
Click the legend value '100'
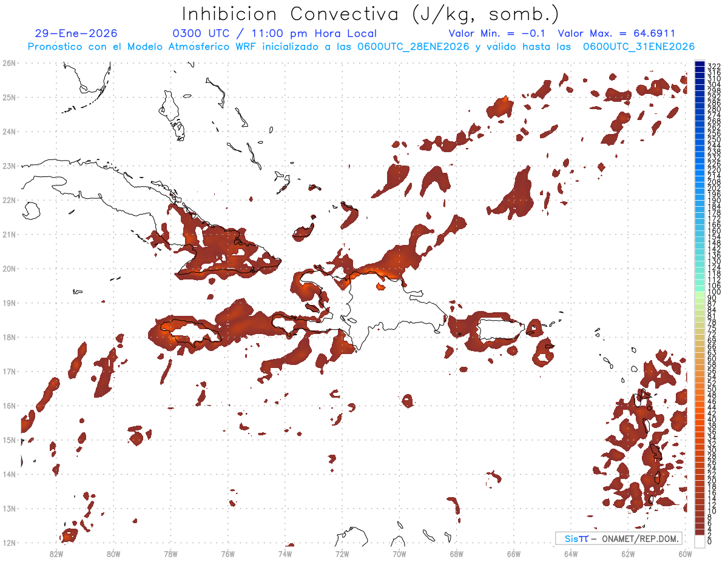pyautogui.click(x=713, y=293)
